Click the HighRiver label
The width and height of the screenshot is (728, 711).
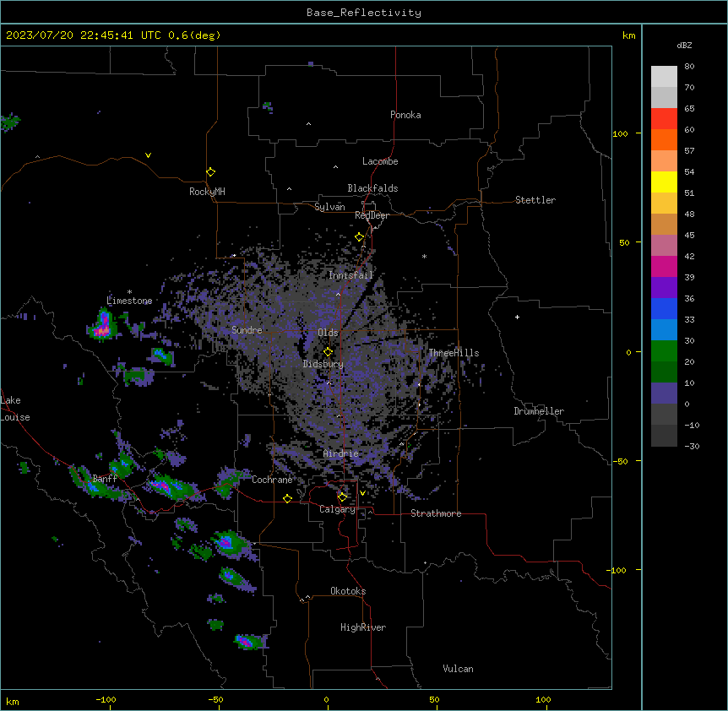[x=363, y=627]
